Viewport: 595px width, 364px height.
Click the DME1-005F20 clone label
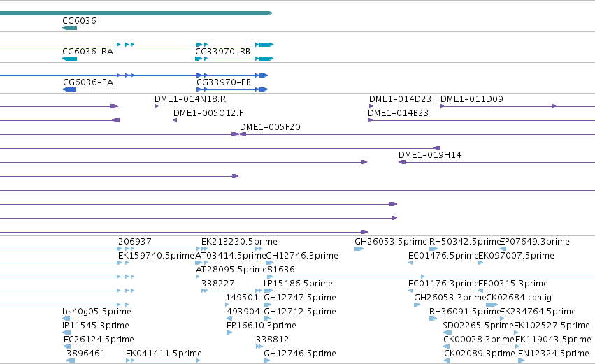click(270, 127)
